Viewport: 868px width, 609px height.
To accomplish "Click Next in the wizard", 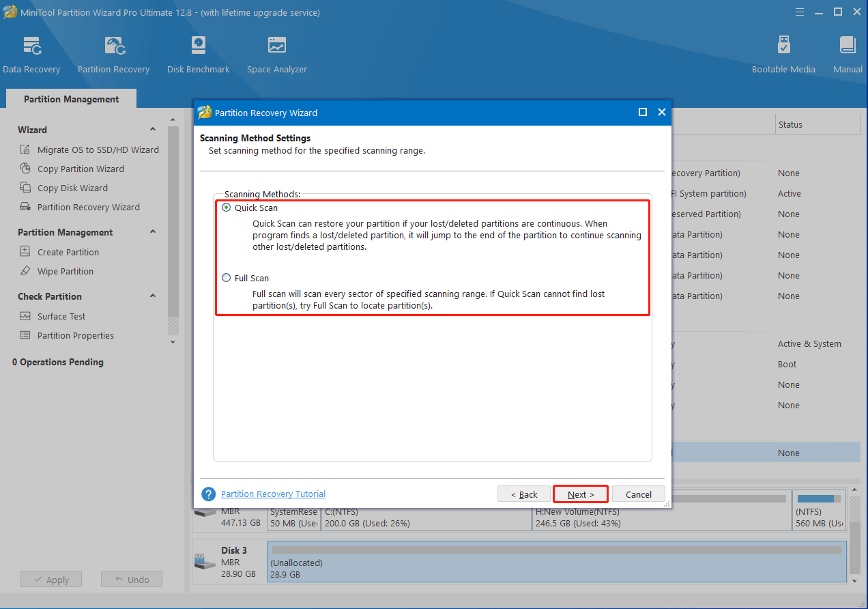I will [x=581, y=494].
